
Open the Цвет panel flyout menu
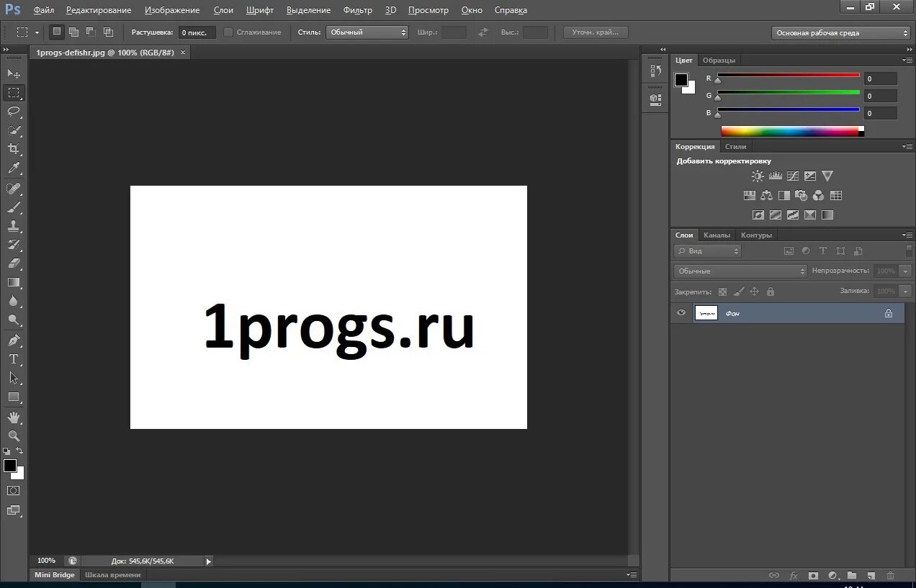point(907,60)
